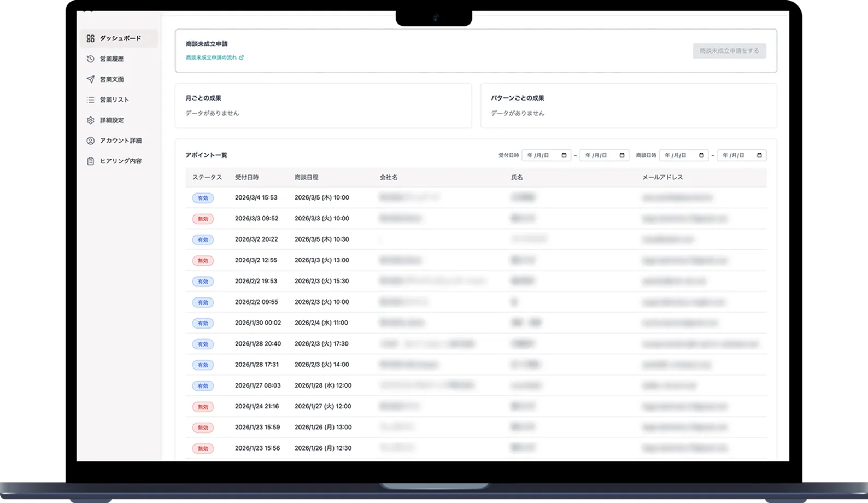Click the dashboard grid icon in sidebar

click(91, 38)
